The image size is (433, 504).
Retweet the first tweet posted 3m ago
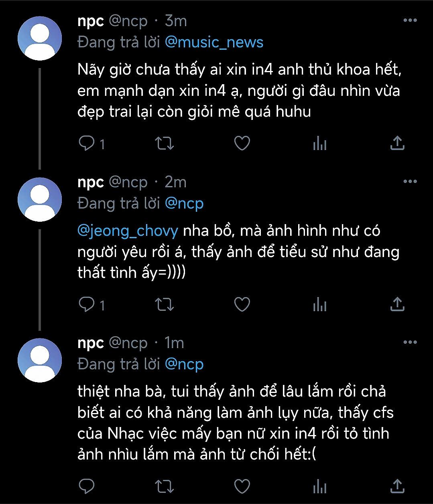[164, 143]
